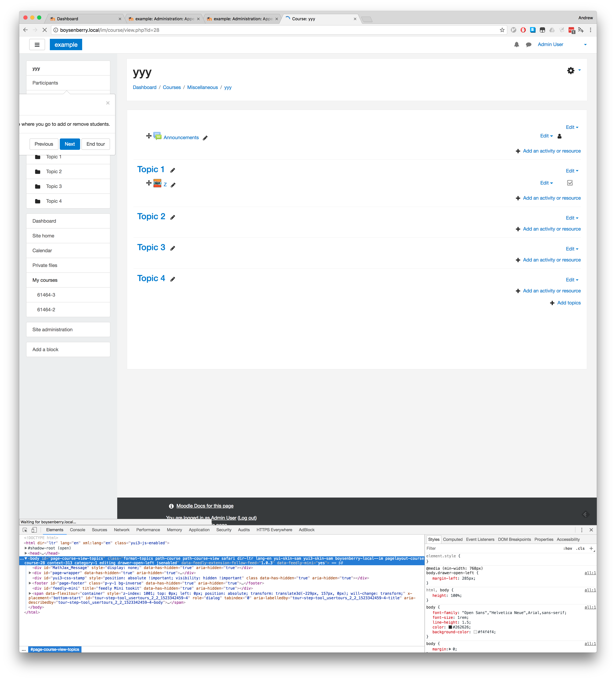The height and width of the screenshot is (680, 616).
Task: Open DevTools three-dot customize menu
Action: tap(582, 530)
